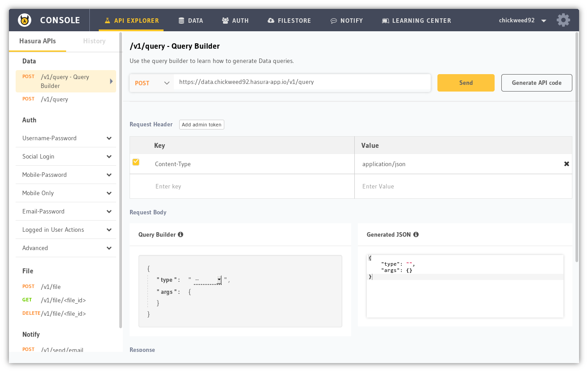The width and height of the screenshot is (588, 372).
Task: Select GET /v1/file/<file_id> API
Action: [x=66, y=300]
